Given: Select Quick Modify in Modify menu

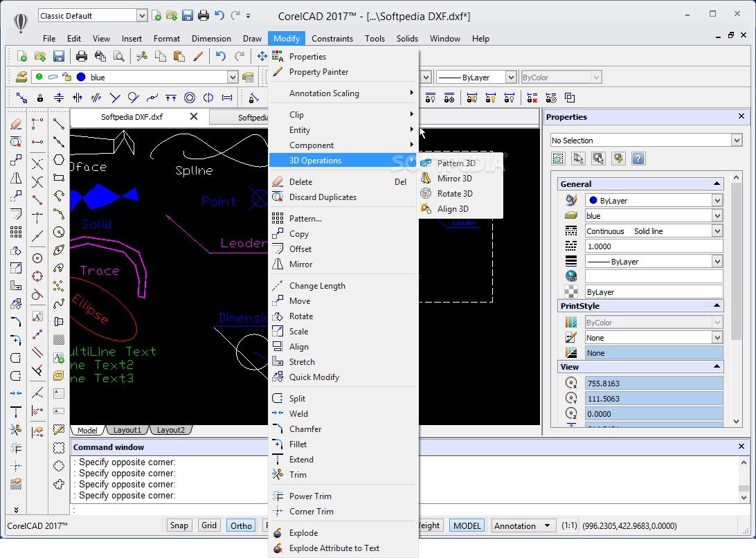Looking at the screenshot, I should pos(343,377).
